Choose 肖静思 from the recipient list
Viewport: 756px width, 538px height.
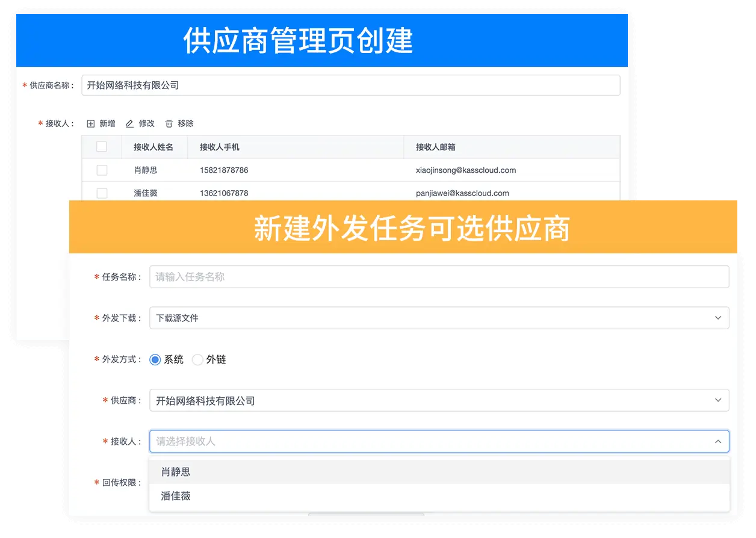coord(176,472)
